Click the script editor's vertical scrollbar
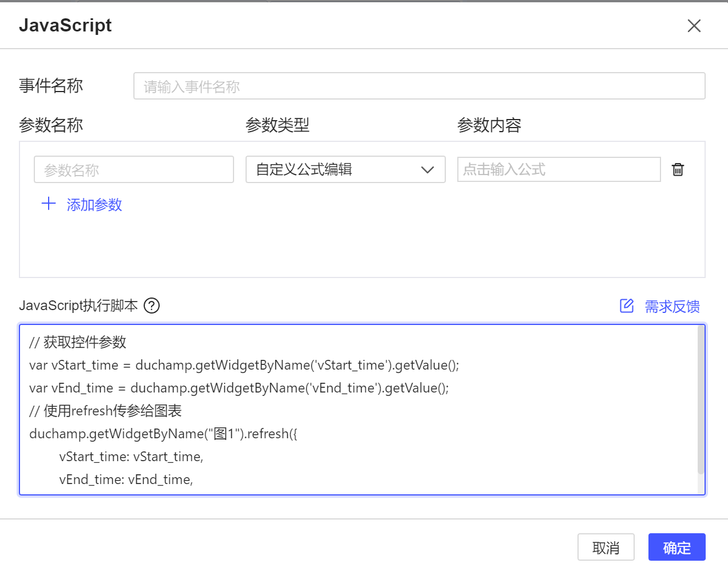The width and height of the screenshot is (728, 571). (701, 401)
